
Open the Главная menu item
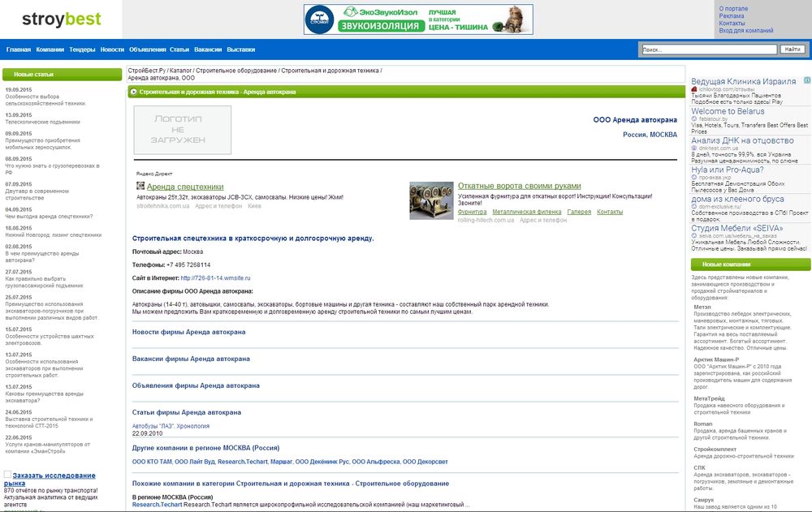tap(19, 49)
